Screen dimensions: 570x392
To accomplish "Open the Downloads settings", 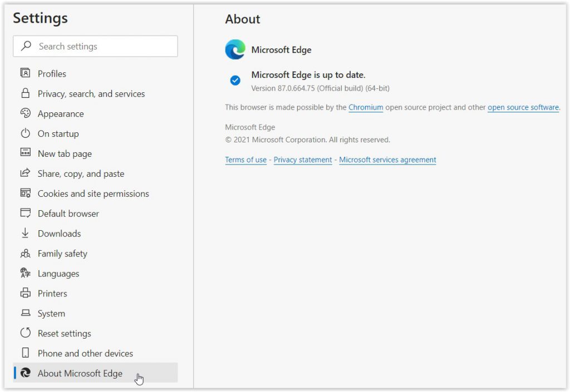I will coord(95,234).
